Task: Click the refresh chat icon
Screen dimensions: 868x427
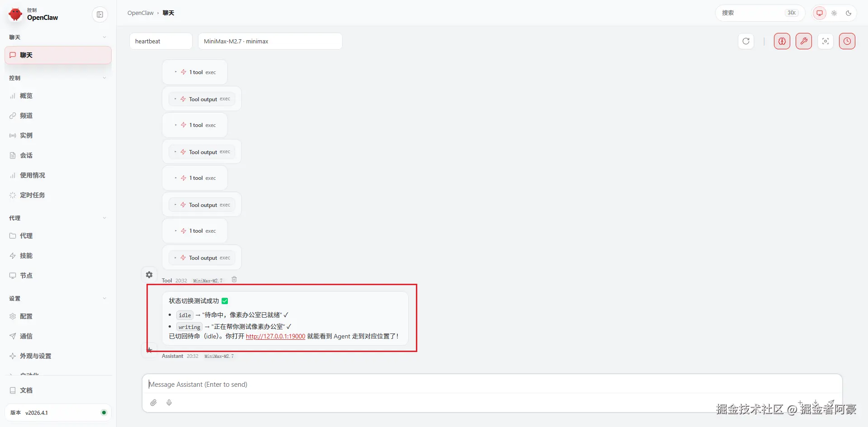Action: point(746,41)
